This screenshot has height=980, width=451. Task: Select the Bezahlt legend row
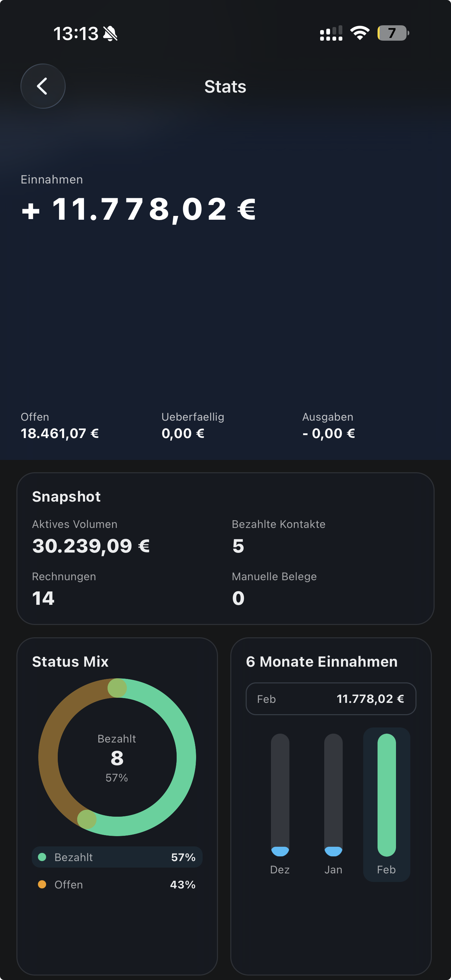pos(117,857)
